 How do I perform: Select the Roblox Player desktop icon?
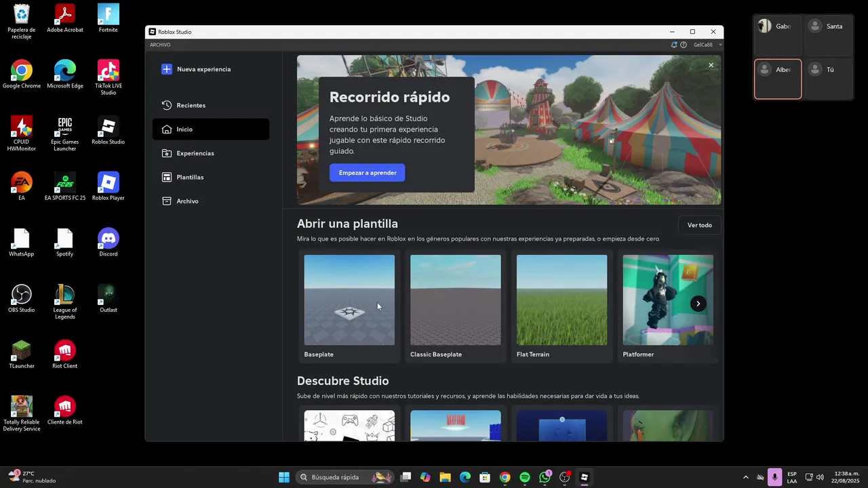108,186
